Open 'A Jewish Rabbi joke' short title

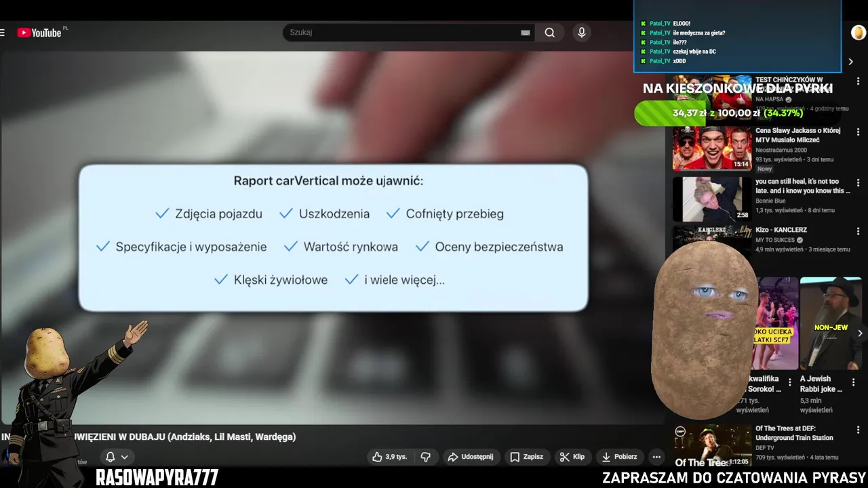click(x=821, y=384)
